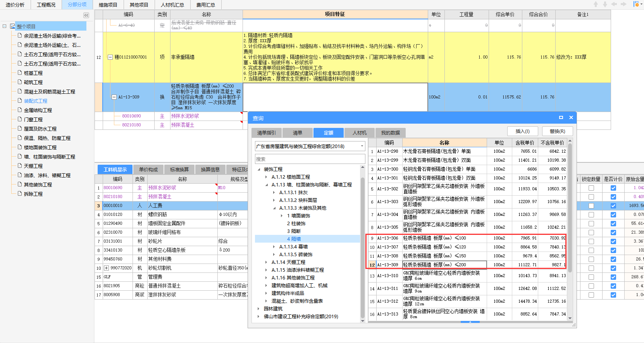This screenshot has height=343, width=644.
Task: Uncheck 是否计价 for 管理费 row
Action: click(613, 277)
